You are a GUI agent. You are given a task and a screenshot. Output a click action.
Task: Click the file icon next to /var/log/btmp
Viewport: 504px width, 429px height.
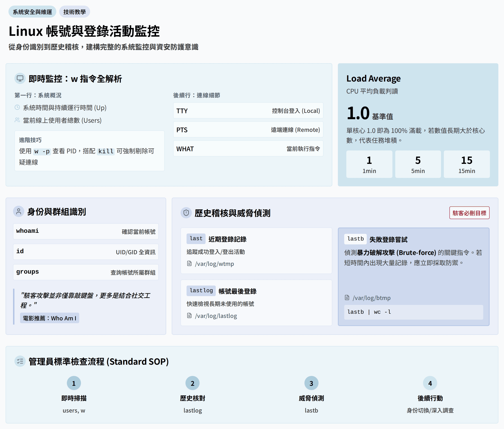point(347,298)
